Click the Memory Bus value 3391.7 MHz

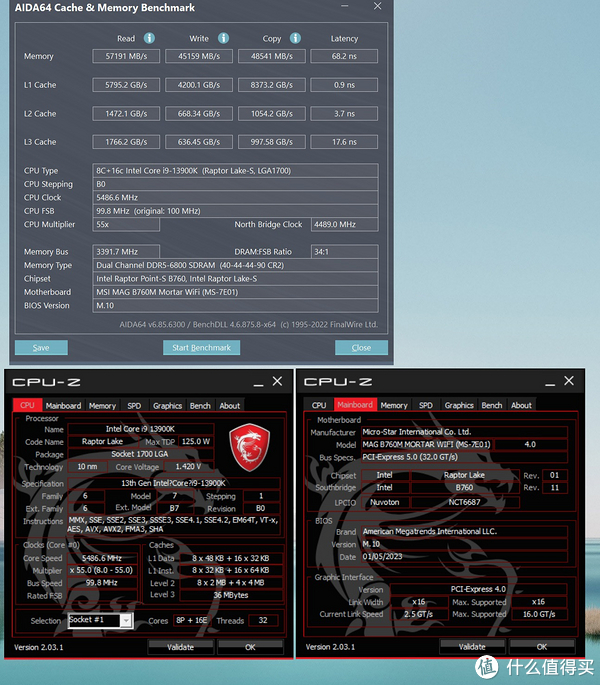click(126, 252)
